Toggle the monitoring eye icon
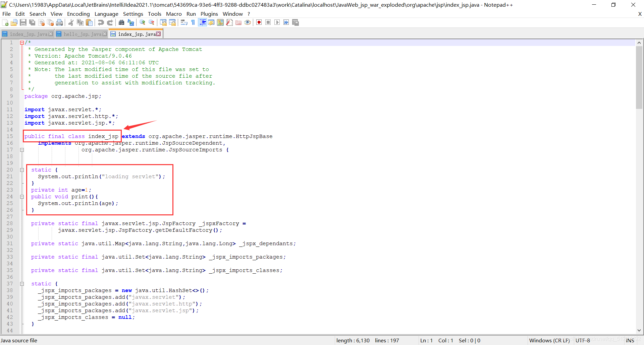644x345 pixels. [248, 22]
